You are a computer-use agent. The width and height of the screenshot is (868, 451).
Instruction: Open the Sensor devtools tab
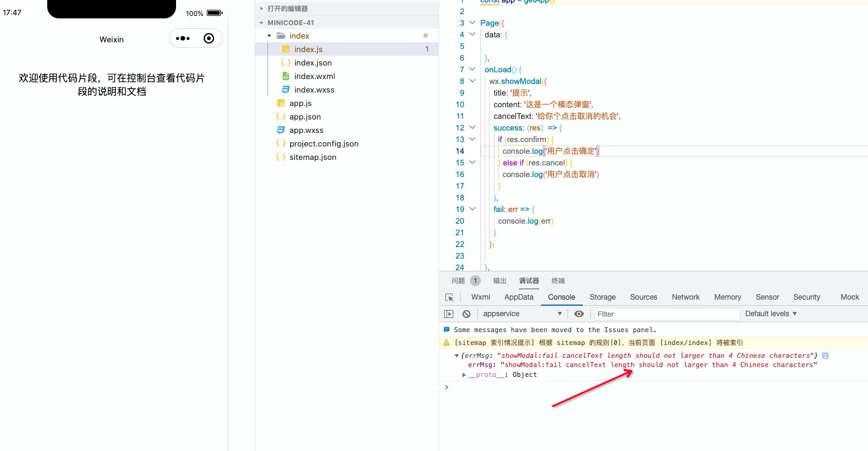pos(767,297)
